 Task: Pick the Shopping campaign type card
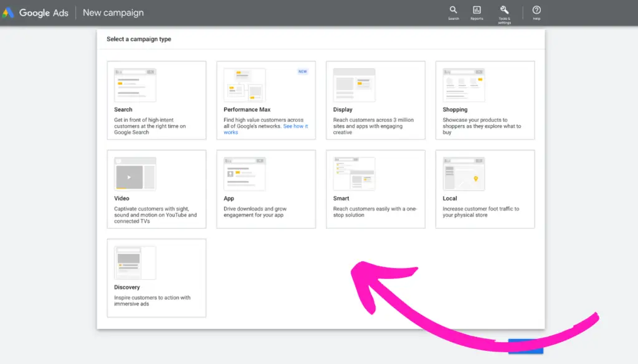tap(485, 100)
